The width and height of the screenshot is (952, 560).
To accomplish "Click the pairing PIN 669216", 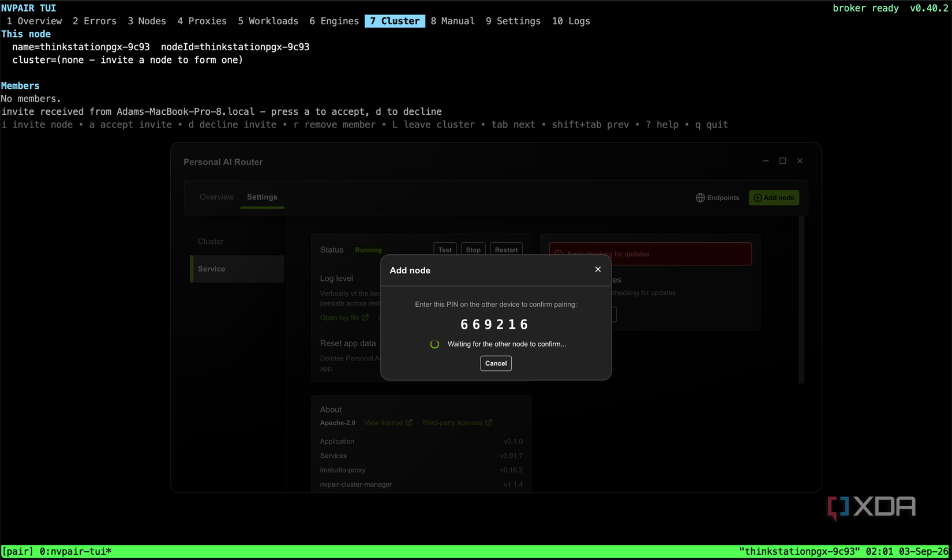I will click(494, 325).
